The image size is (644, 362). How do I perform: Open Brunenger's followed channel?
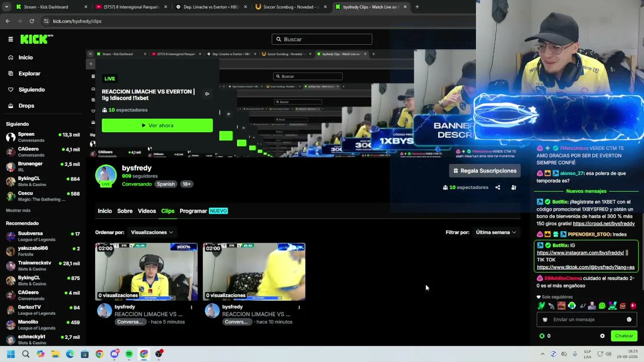[43, 167]
